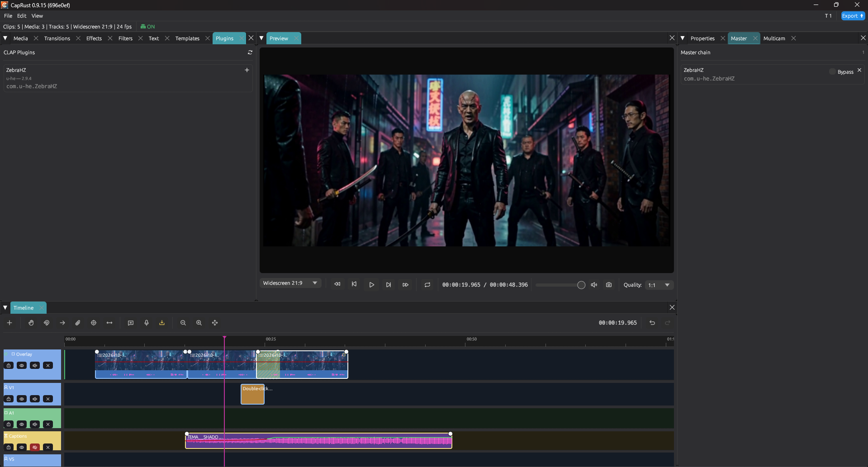This screenshot has height=467, width=868.
Task: Toggle loop playback in preview controls
Action: point(427,285)
